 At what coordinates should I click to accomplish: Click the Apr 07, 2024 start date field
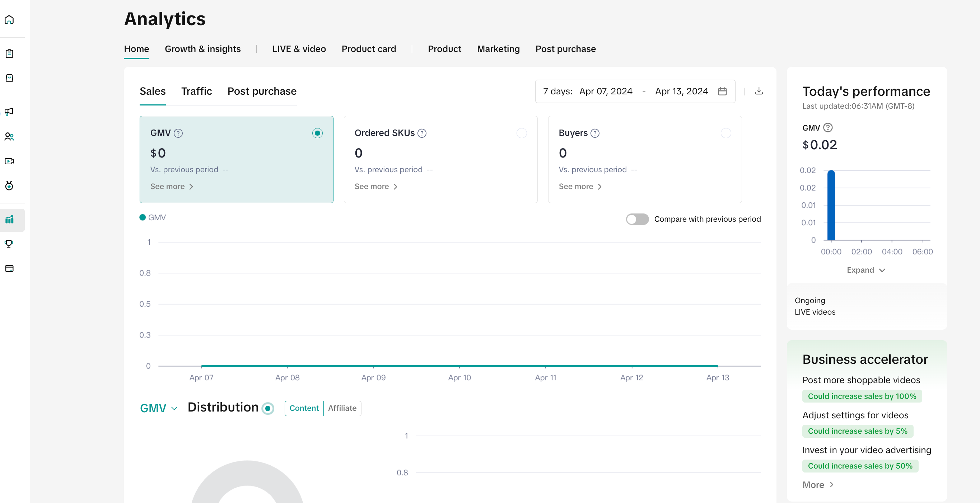(606, 91)
